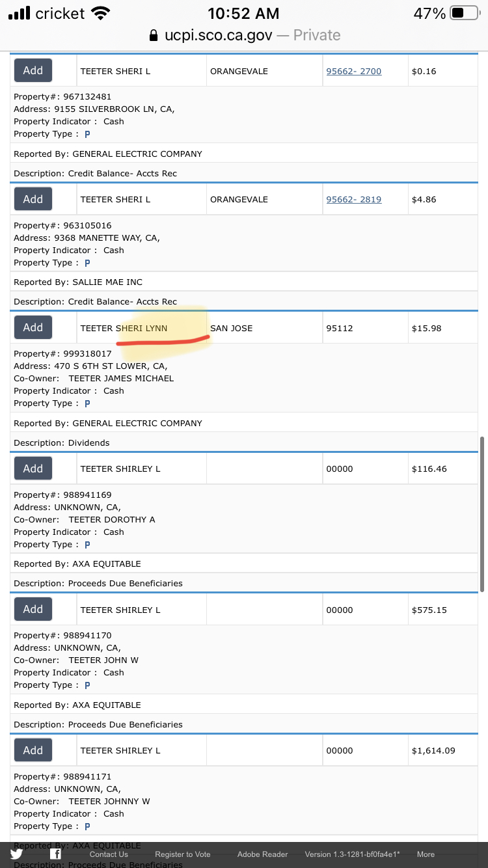Open the Adobe Reader footer link

click(262, 854)
